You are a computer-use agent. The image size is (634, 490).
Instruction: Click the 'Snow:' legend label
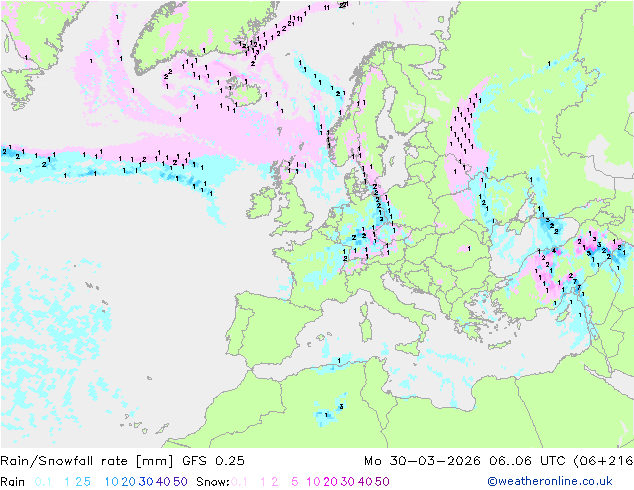pyautogui.click(x=213, y=482)
